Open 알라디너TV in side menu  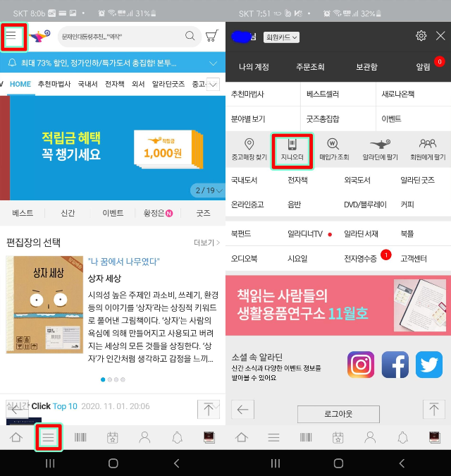point(305,233)
